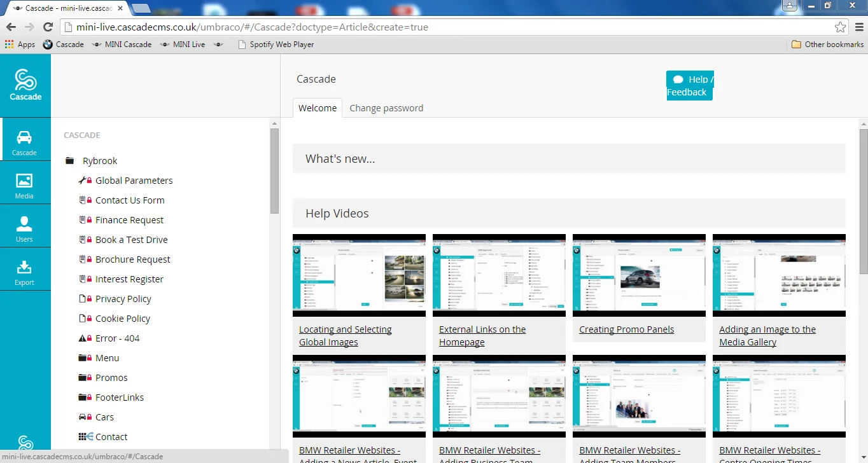Click the tree panel scrollbar
This screenshot has height=463, width=868.
(x=274, y=170)
